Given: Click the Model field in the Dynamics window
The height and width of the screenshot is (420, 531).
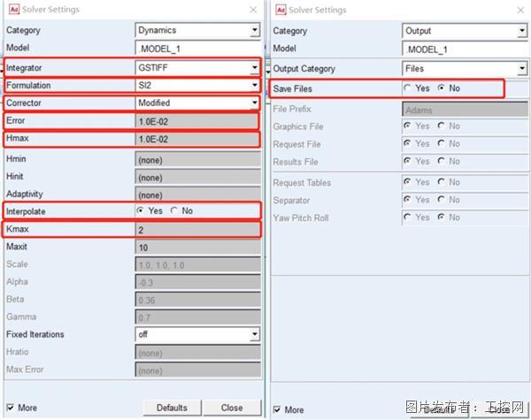Looking at the screenshot, I should (x=198, y=49).
